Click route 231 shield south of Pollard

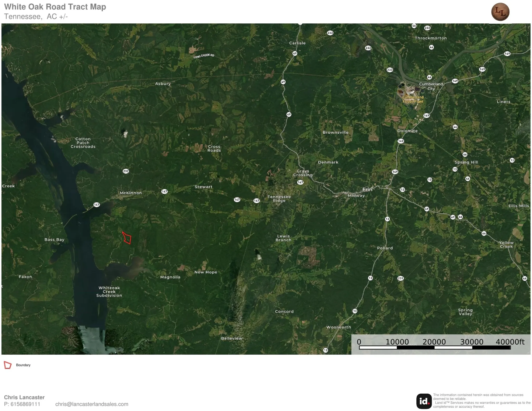point(400,278)
